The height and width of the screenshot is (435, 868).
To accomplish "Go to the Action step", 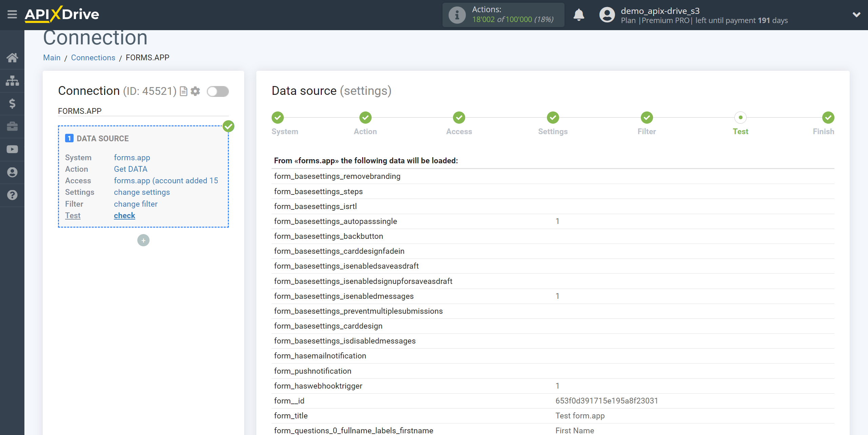I will (x=365, y=118).
